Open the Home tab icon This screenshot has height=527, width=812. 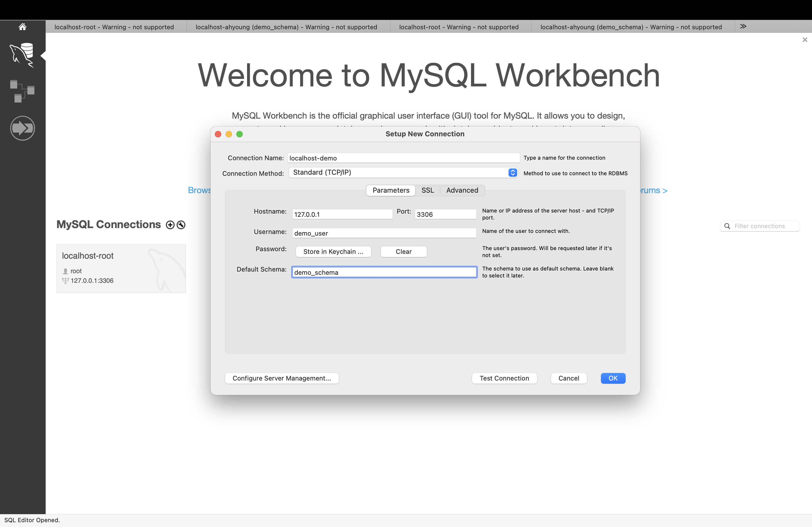click(x=23, y=27)
